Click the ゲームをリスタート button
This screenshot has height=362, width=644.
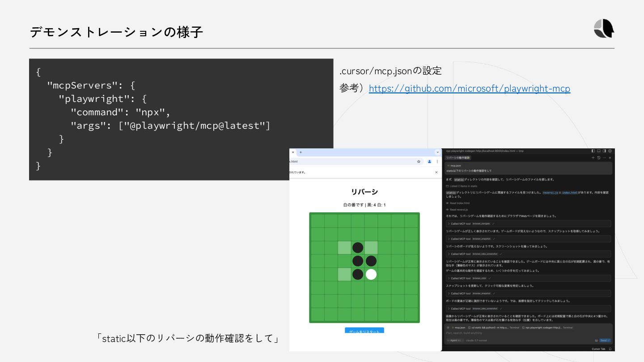coord(364,331)
